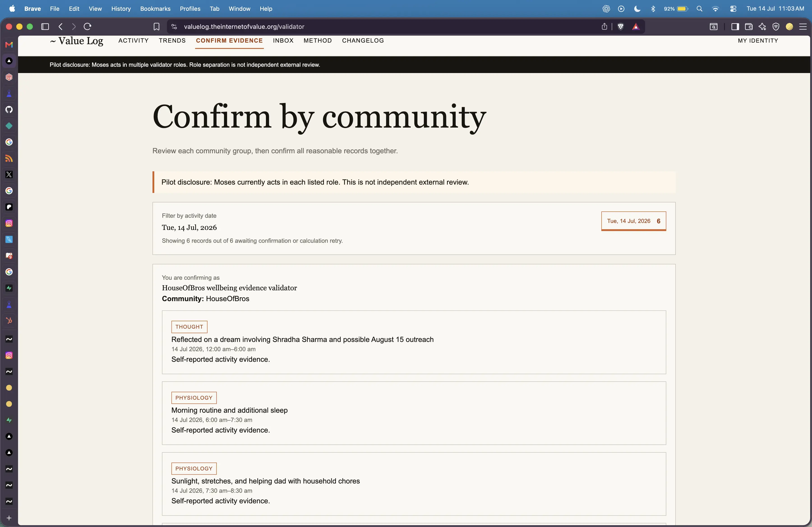Viewport: 812px width, 527px height.
Task: Go to the ACTIVITY page
Action: tap(133, 41)
